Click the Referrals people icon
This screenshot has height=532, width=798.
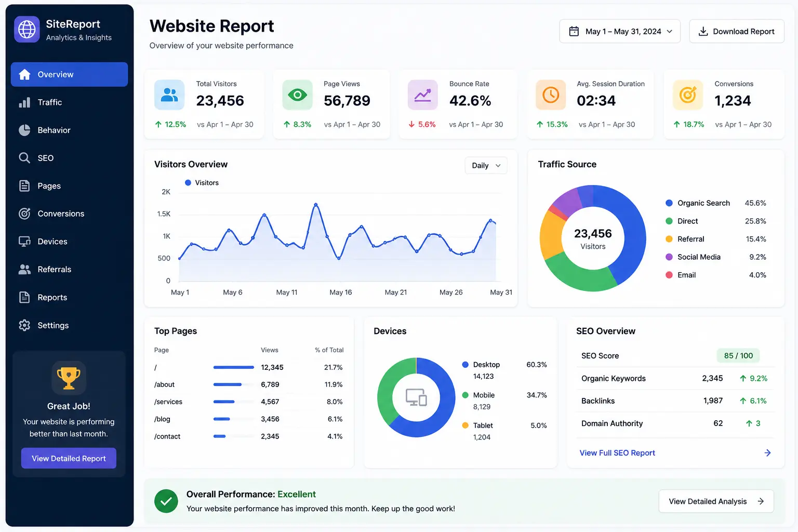[x=24, y=269]
